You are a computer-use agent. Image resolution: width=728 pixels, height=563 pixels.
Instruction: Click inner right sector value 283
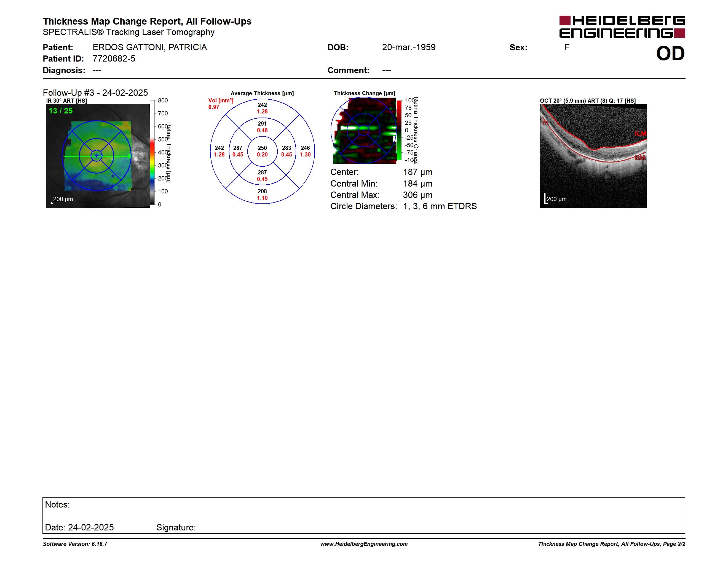(x=287, y=148)
